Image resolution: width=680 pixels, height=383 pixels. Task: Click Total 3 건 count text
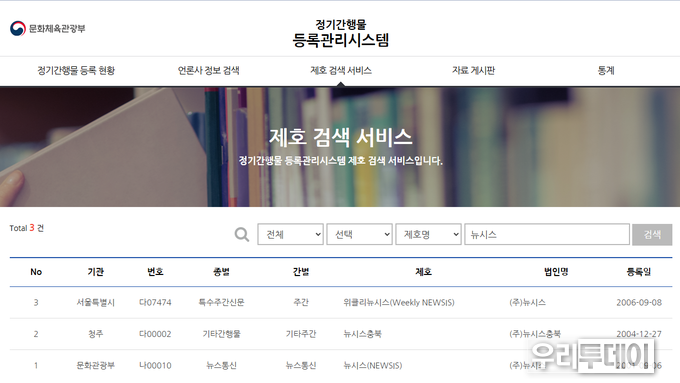26,228
